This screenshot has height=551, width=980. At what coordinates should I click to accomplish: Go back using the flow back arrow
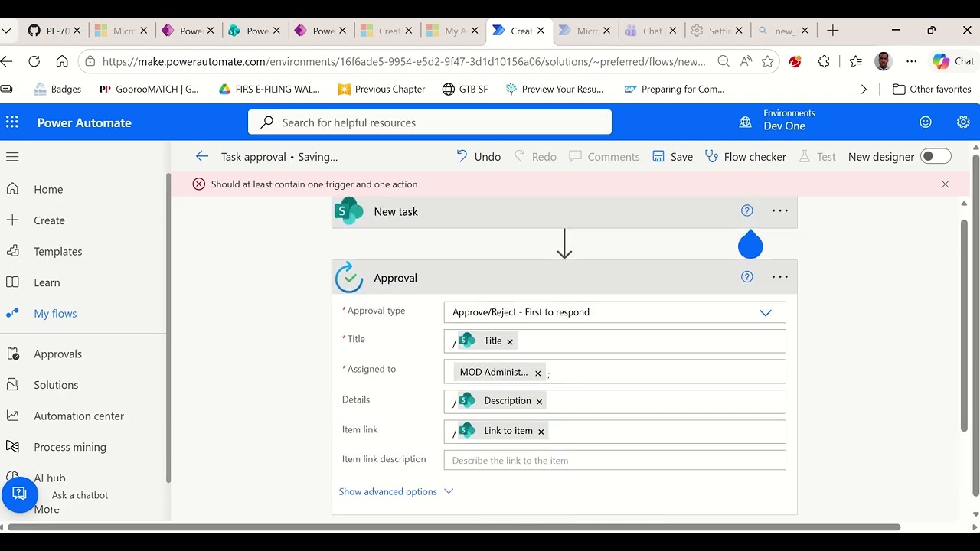[201, 156]
